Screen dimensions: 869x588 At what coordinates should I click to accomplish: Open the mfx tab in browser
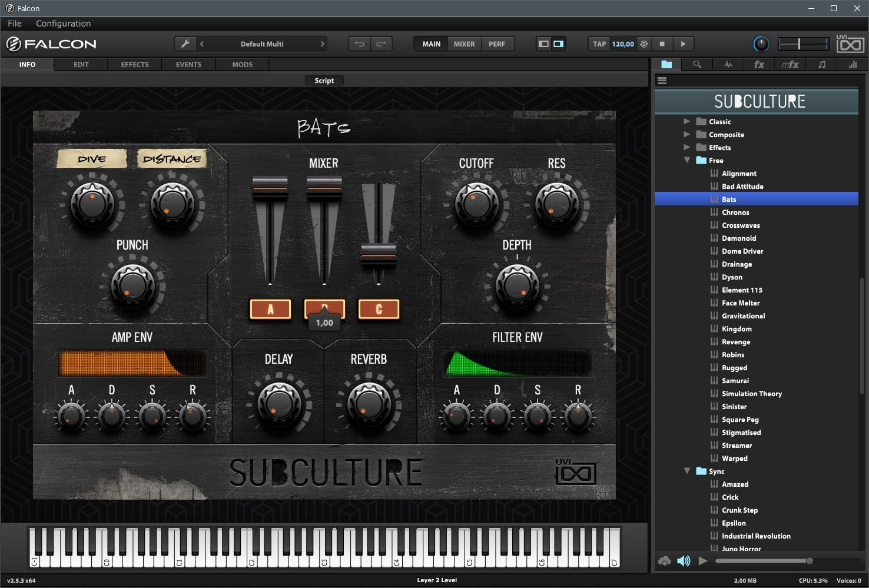tap(790, 65)
